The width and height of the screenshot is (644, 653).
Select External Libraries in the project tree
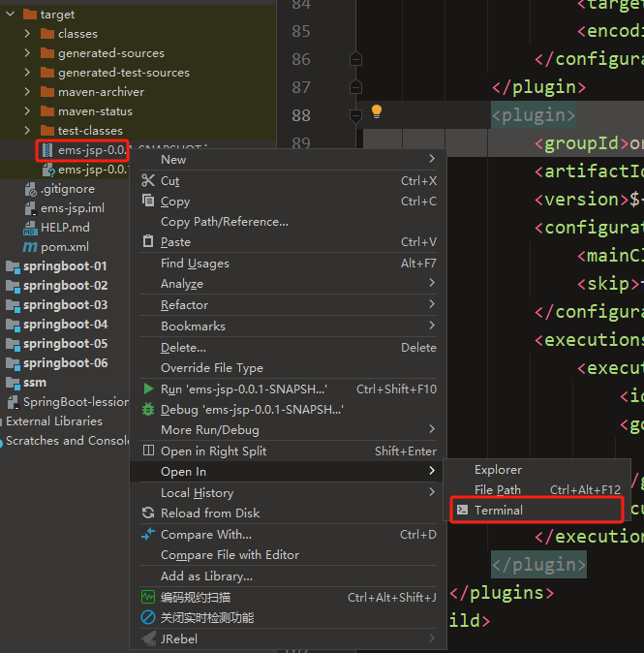pyautogui.click(x=54, y=421)
